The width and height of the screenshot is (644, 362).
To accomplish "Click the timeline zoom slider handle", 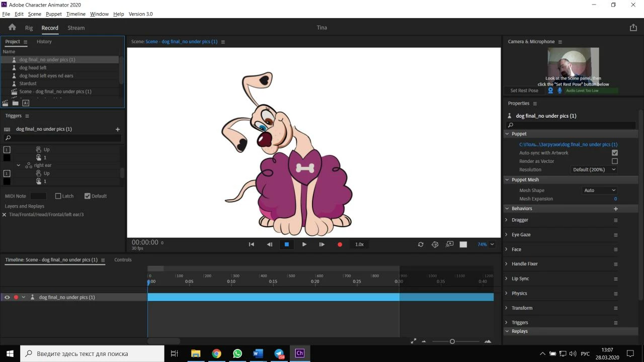I will [x=452, y=341].
